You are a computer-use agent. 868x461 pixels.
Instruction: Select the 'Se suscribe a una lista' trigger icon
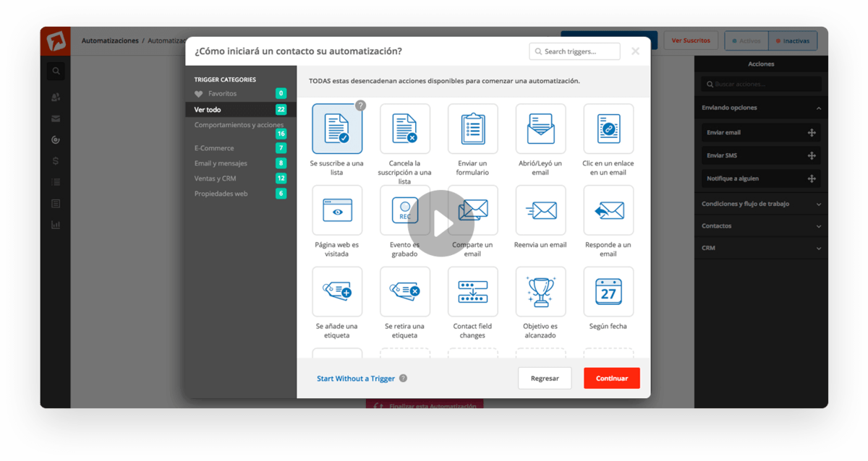pos(337,129)
